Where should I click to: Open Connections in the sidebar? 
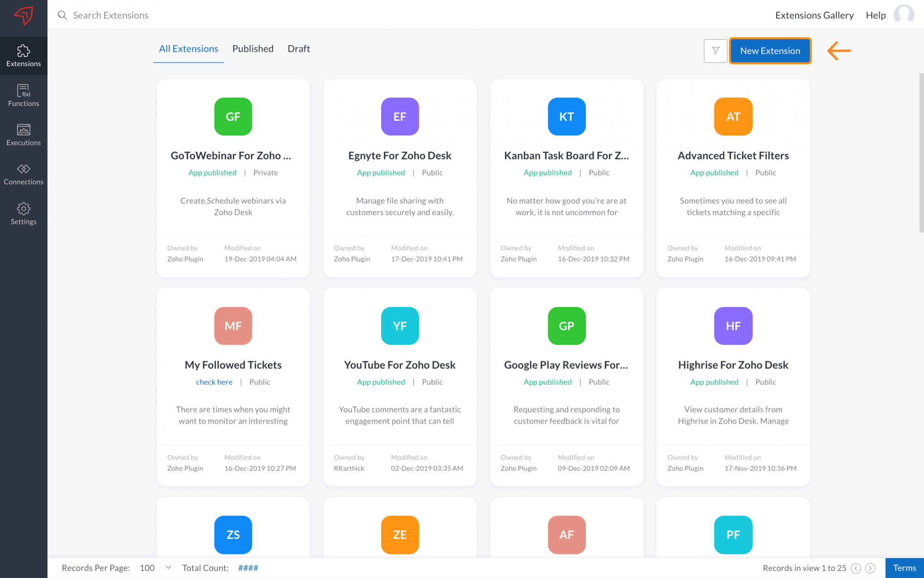point(24,174)
